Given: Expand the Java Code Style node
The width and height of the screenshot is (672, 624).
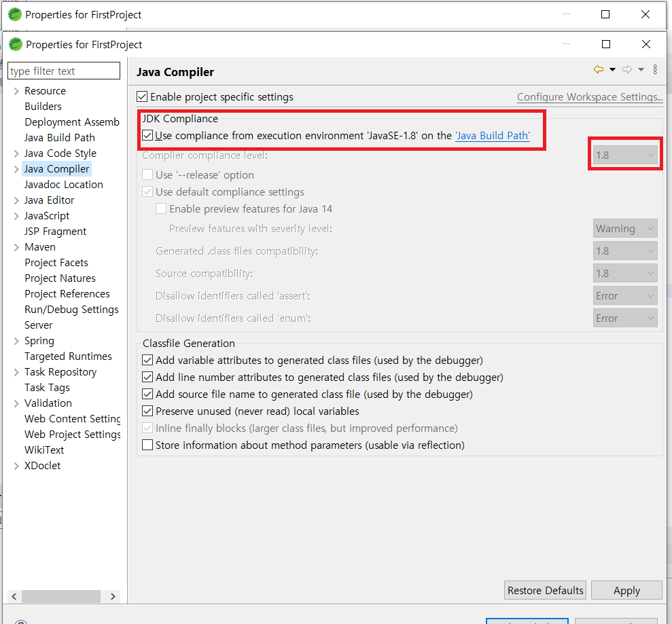Looking at the screenshot, I should [16, 153].
